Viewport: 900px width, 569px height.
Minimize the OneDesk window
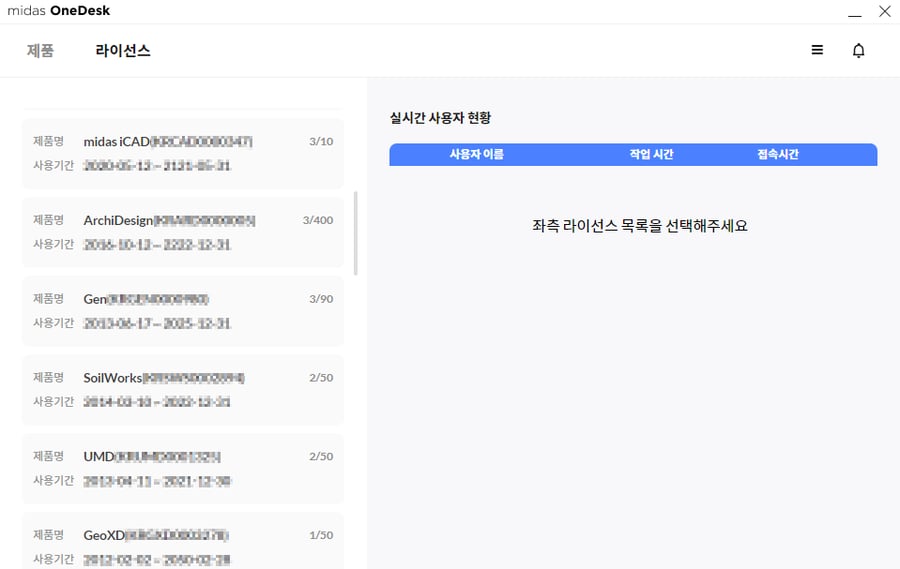(x=854, y=13)
